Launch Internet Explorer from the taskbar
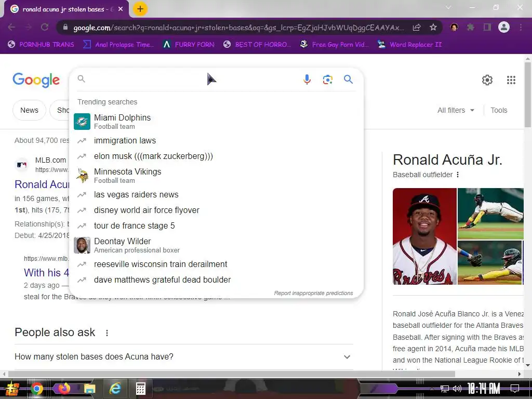The width and height of the screenshot is (532, 399). click(x=115, y=389)
